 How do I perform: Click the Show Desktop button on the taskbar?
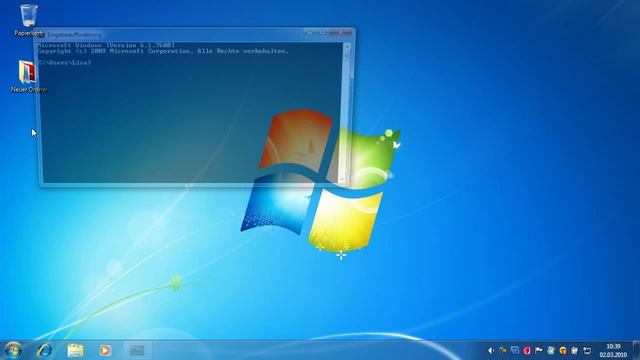(x=636, y=350)
